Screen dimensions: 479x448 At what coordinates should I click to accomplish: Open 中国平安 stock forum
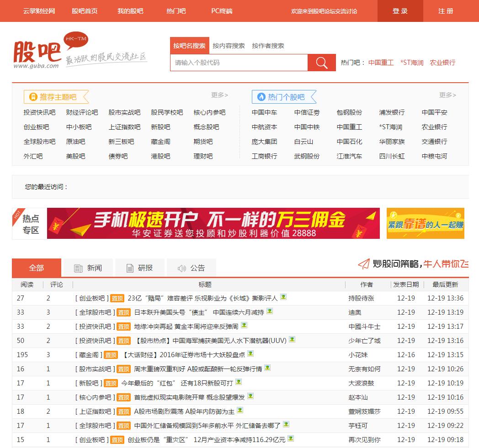pyautogui.click(x=434, y=112)
